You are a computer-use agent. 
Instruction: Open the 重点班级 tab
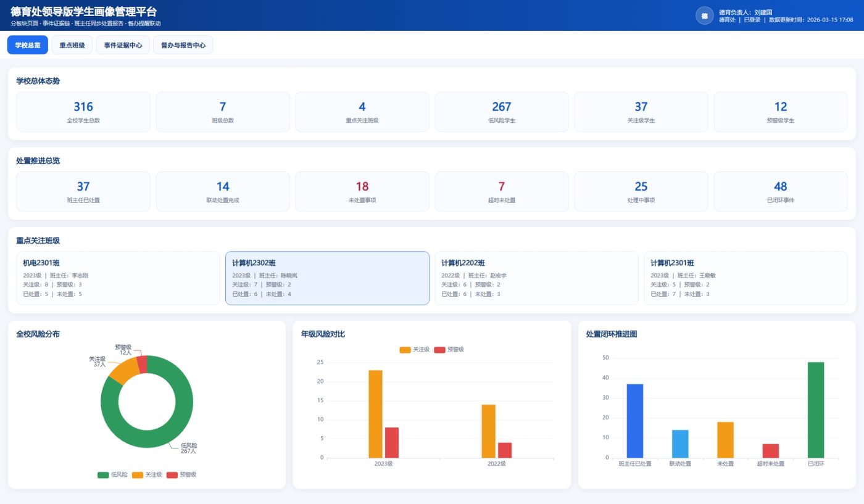pyautogui.click(x=72, y=45)
